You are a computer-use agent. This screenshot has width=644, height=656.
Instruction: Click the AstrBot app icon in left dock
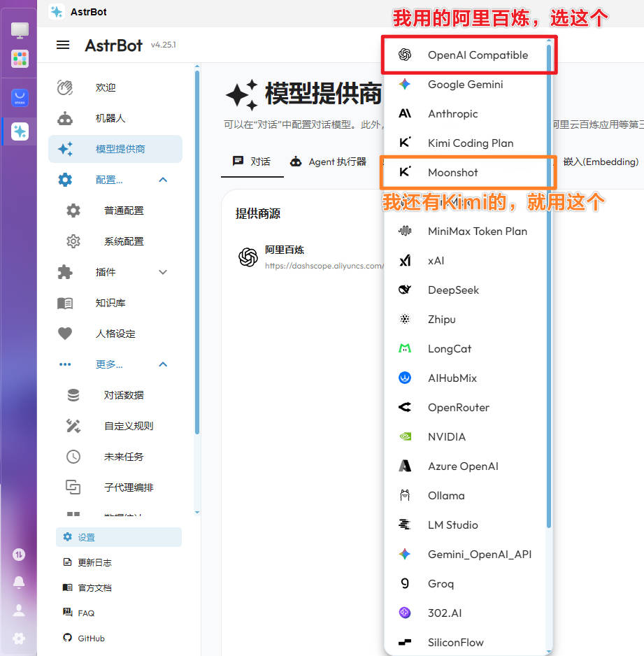20,131
